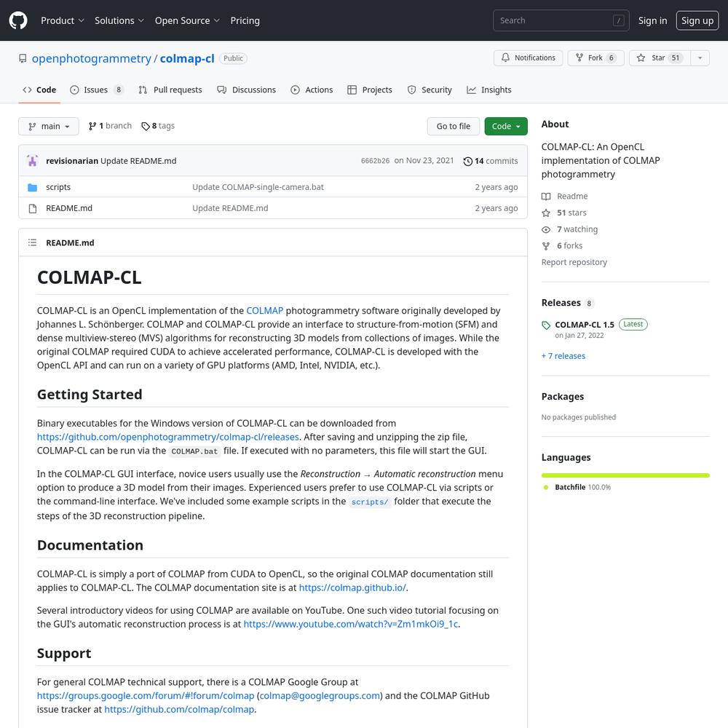Open the YouTube tutorial link
The image size is (728, 728).
tap(351, 624)
